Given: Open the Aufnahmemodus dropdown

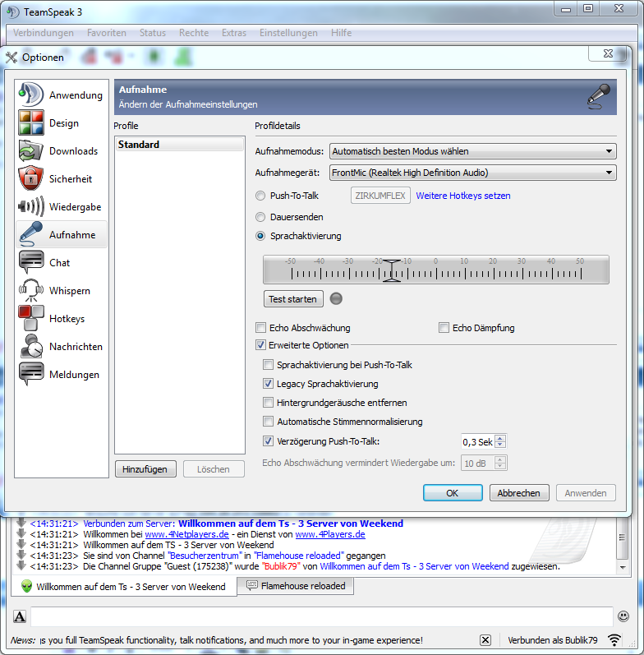Looking at the screenshot, I should point(473,151).
